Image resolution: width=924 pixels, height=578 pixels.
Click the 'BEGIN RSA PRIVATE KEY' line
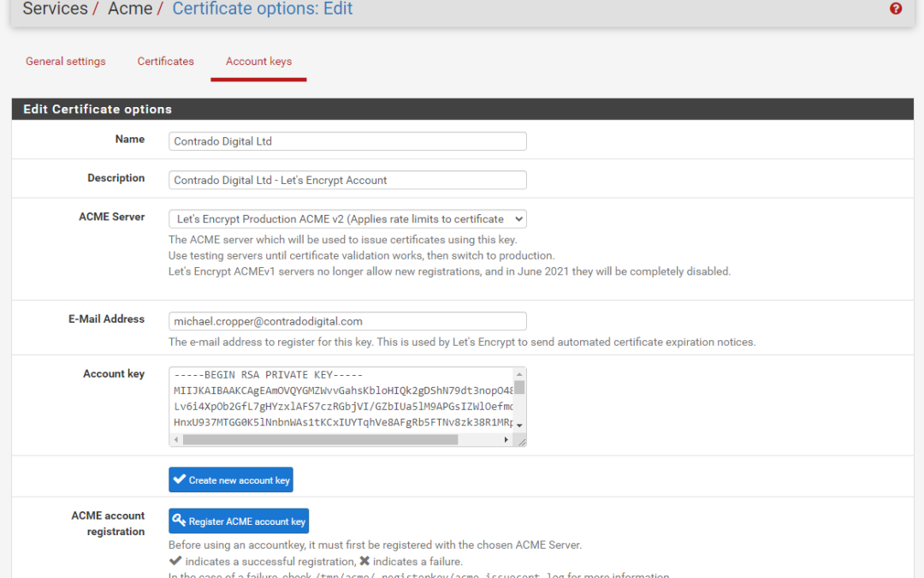point(268,374)
